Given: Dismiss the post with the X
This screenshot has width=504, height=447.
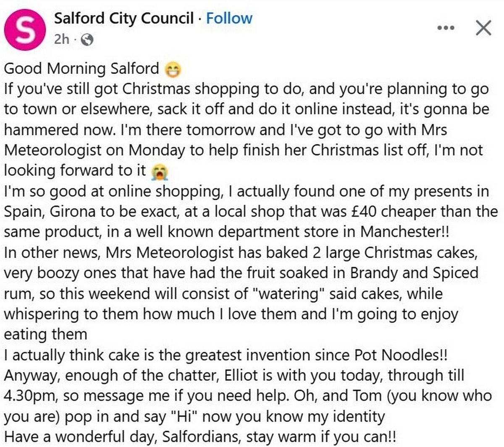Looking at the screenshot, I should 484,29.
